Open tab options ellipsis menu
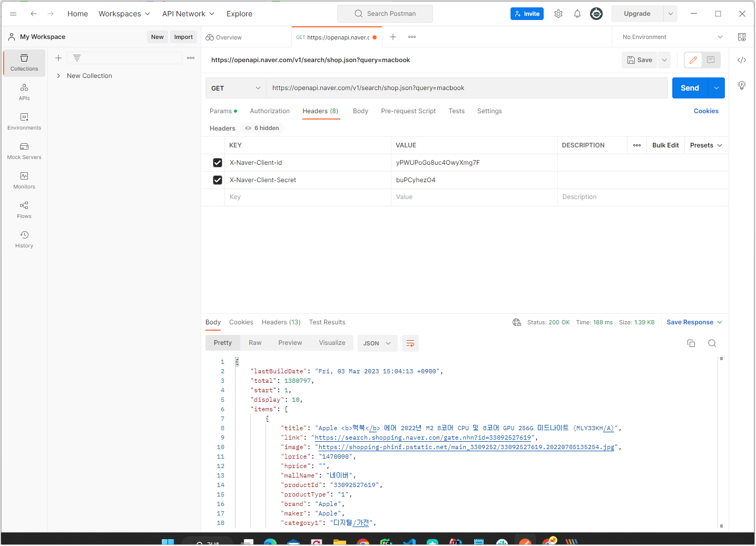756x546 pixels. [412, 37]
